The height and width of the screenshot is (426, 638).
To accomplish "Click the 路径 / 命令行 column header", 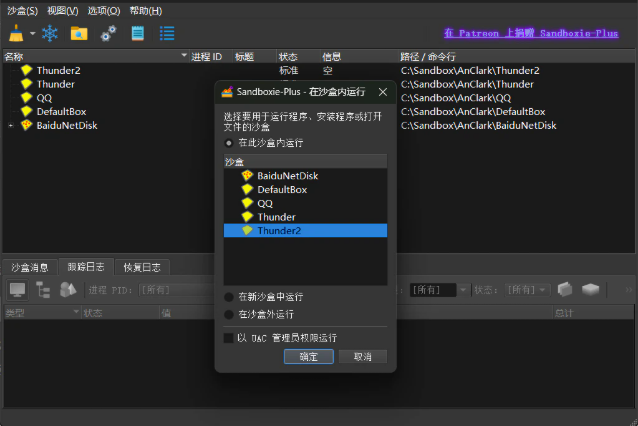I will (517, 57).
